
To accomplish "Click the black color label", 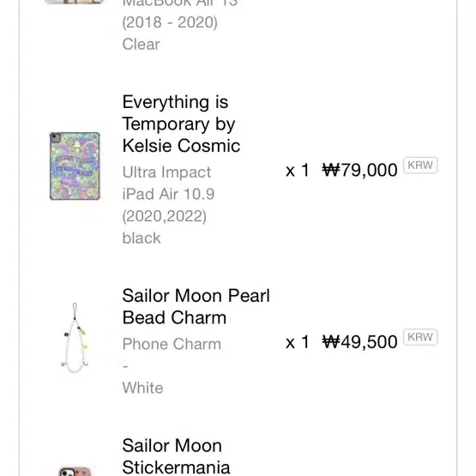I will pyautogui.click(x=142, y=238).
